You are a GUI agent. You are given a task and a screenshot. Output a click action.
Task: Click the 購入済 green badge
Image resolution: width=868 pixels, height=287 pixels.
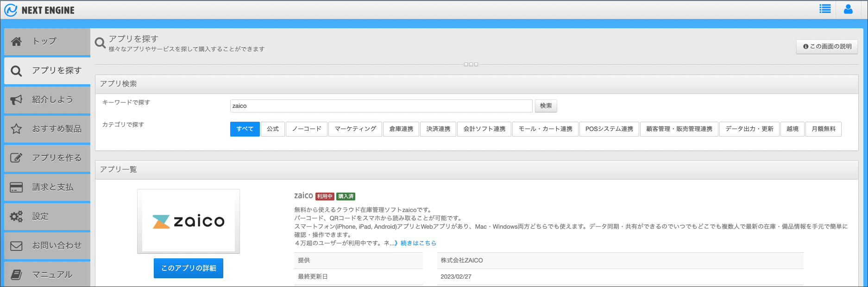coord(346,196)
